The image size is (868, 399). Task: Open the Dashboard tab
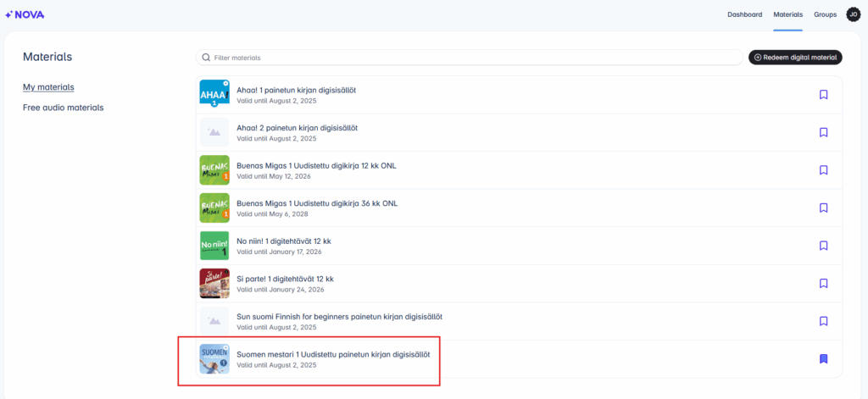coord(744,15)
